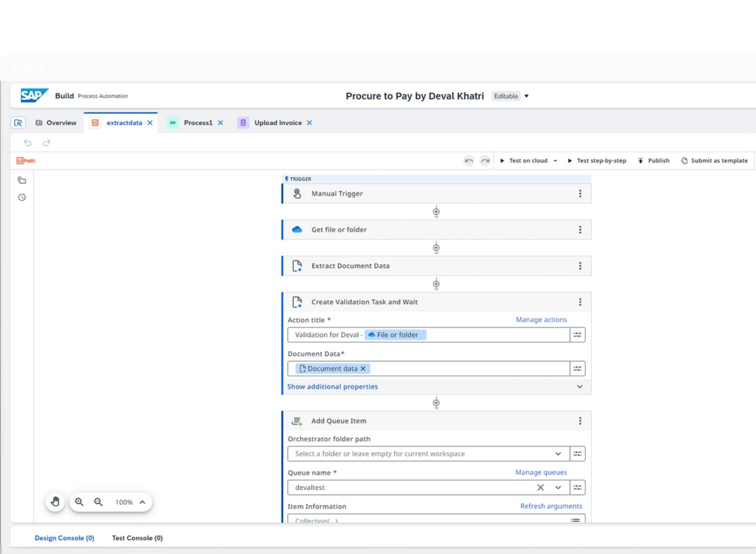Open variable picker for Action title field
Viewport: 756px width, 554px height.
578,335
